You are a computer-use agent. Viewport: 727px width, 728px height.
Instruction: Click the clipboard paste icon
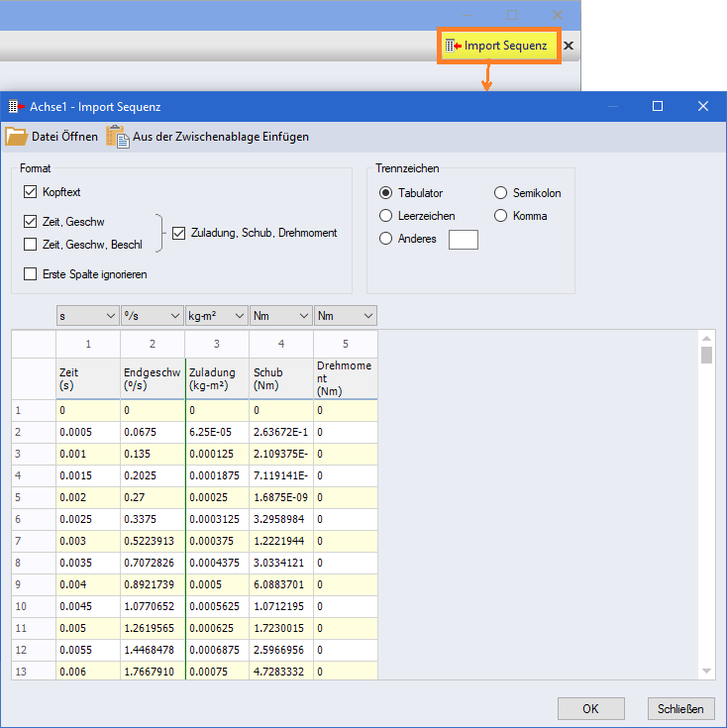click(117, 137)
